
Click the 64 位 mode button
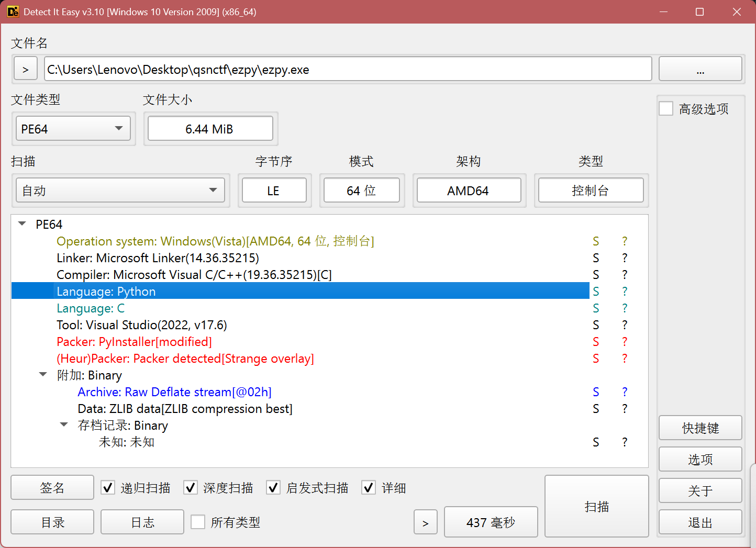point(362,191)
